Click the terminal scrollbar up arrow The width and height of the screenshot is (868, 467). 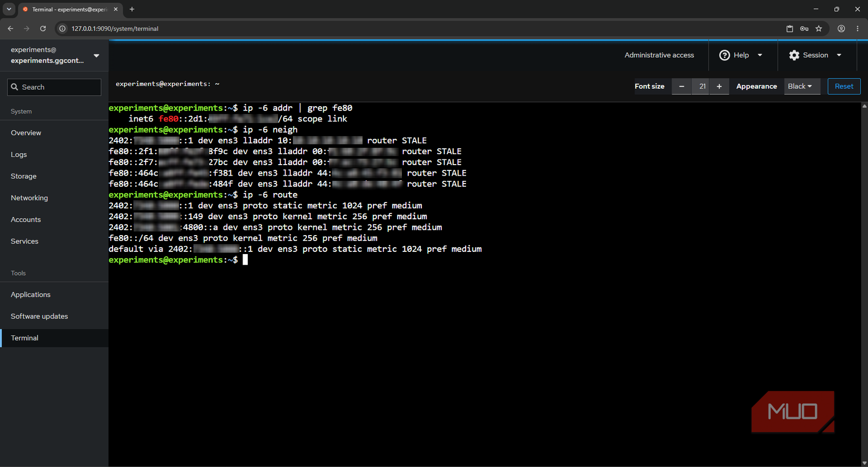pos(864,106)
